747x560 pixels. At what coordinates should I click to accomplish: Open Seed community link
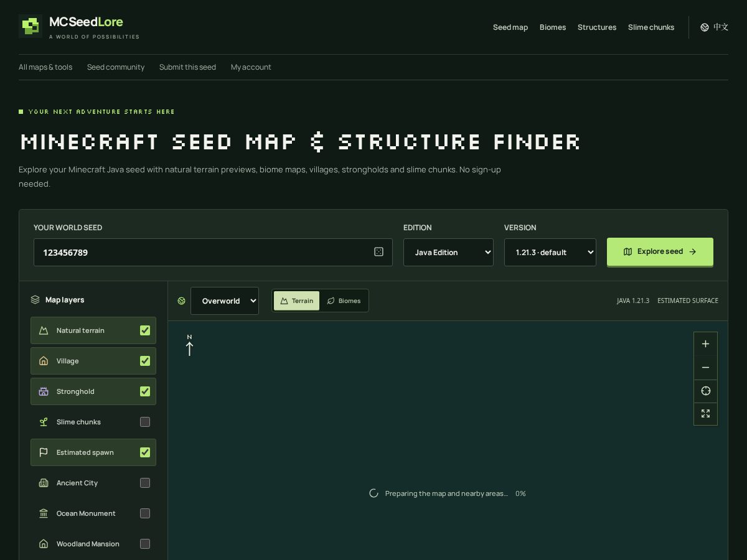(x=116, y=67)
